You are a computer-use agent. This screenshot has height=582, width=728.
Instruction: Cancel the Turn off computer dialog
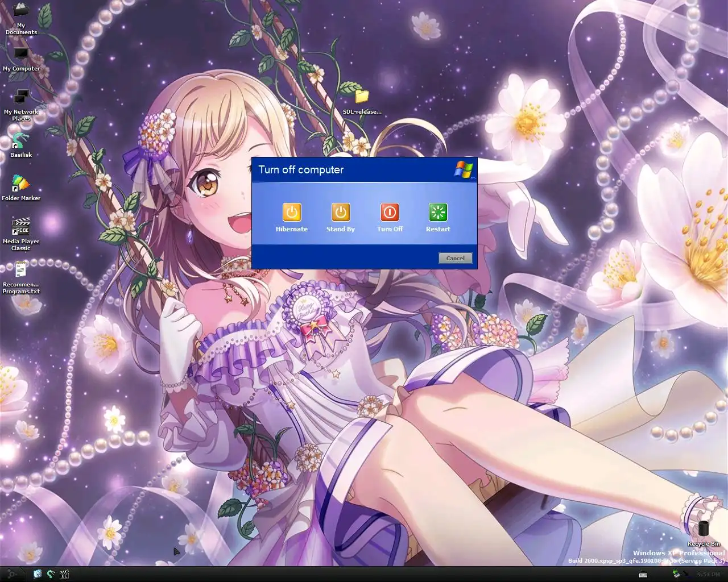[x=456, y=258]
